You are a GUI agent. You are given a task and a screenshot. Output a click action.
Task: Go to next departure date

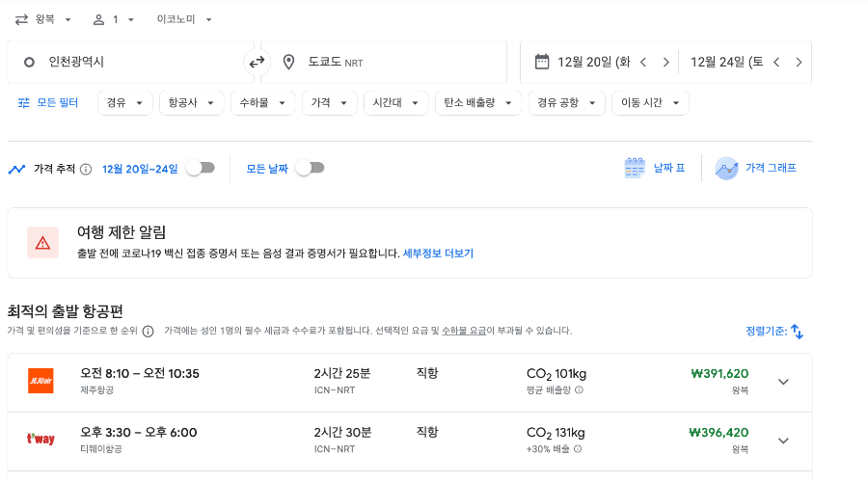pyautogui.click(x=665, y=62)
